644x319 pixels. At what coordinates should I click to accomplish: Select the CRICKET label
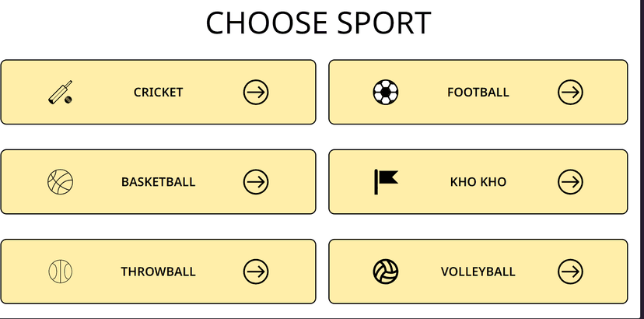(x=158, y=93)
